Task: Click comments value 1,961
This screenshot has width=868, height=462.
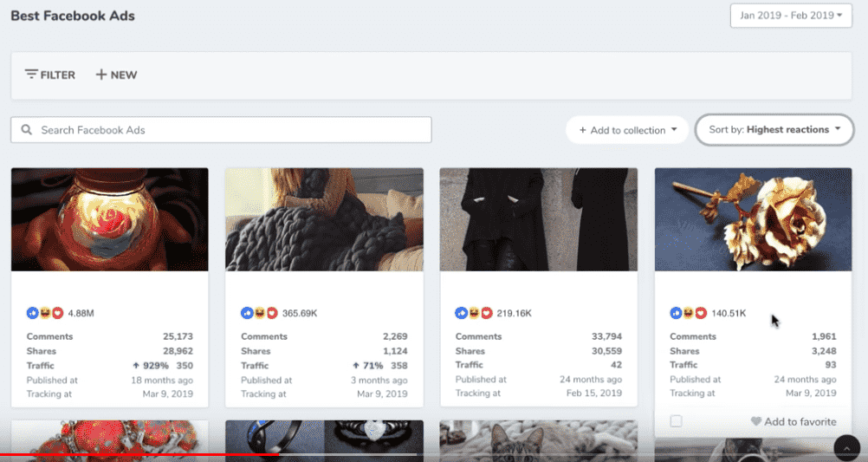Action: pyautogui.click(x=824, y=336)
